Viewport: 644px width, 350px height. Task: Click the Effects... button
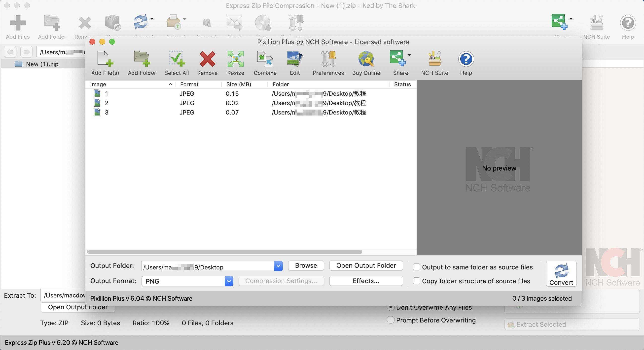click(x=366, y=281)
